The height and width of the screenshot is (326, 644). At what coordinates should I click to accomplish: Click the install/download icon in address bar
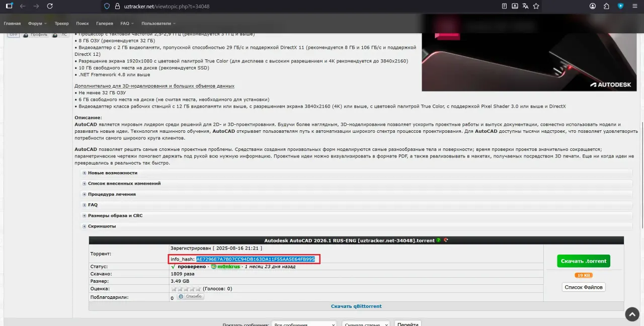coord(515,6)
